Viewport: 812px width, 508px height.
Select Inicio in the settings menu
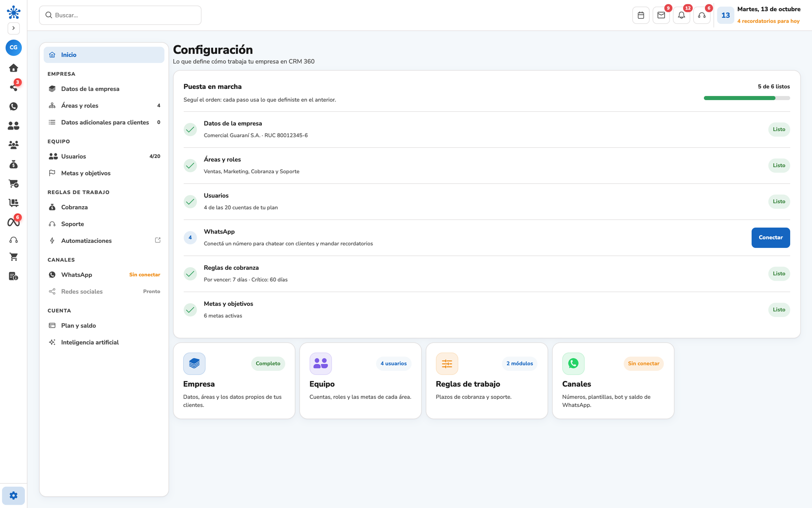(104, 55)
